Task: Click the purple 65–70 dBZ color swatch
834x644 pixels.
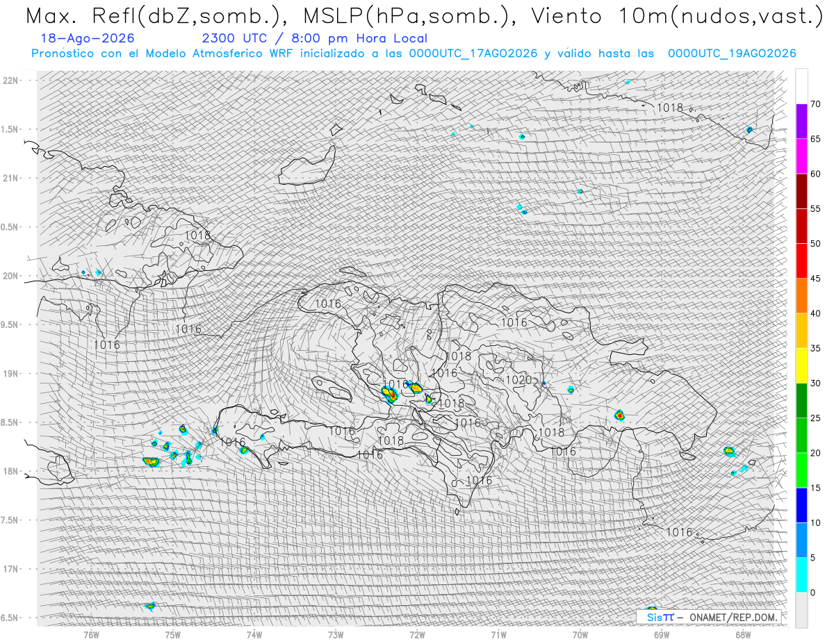Action: (801, 122)
